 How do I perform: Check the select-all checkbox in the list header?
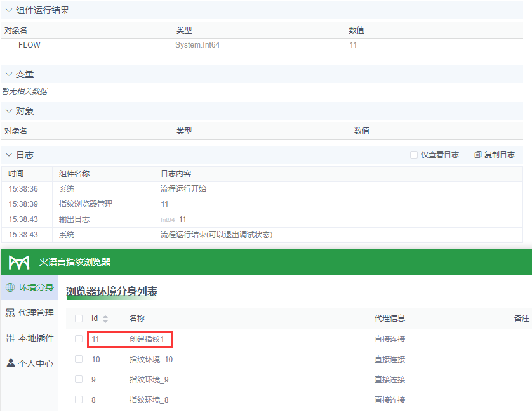(79, 318)
